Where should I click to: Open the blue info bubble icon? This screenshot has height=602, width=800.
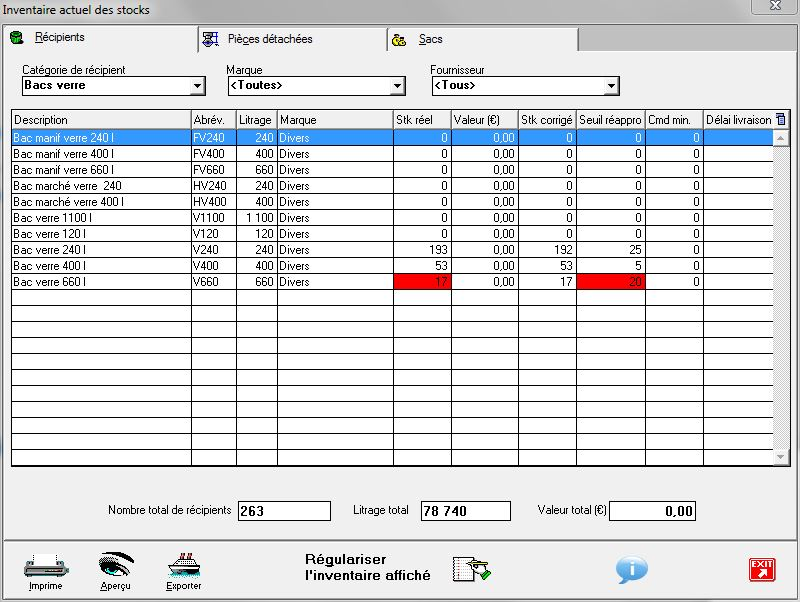click(631, 569)
